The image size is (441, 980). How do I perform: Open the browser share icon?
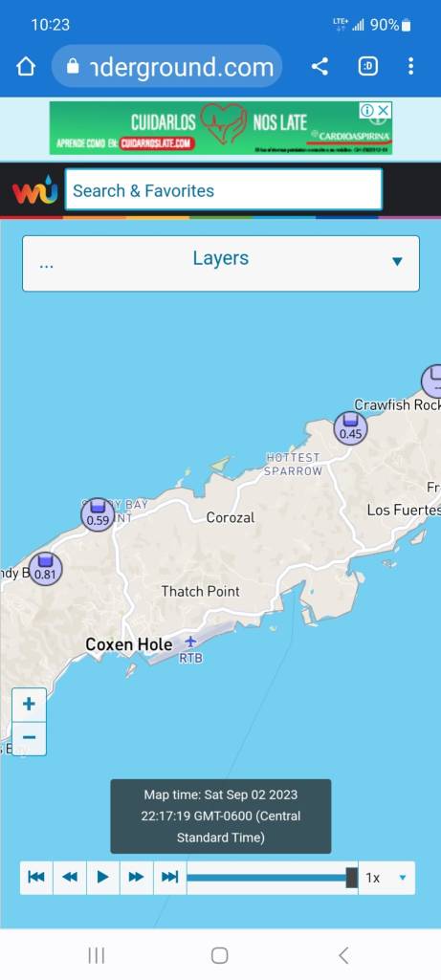pos(320,66)
